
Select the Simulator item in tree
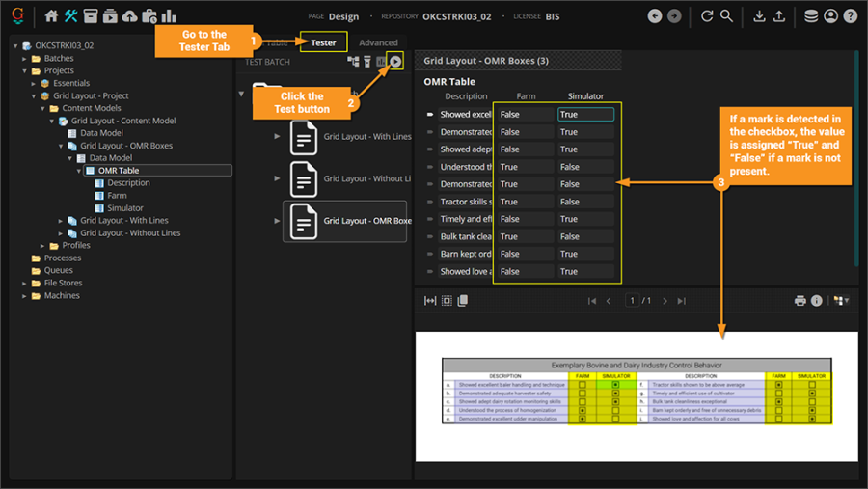tap(124, 208)
